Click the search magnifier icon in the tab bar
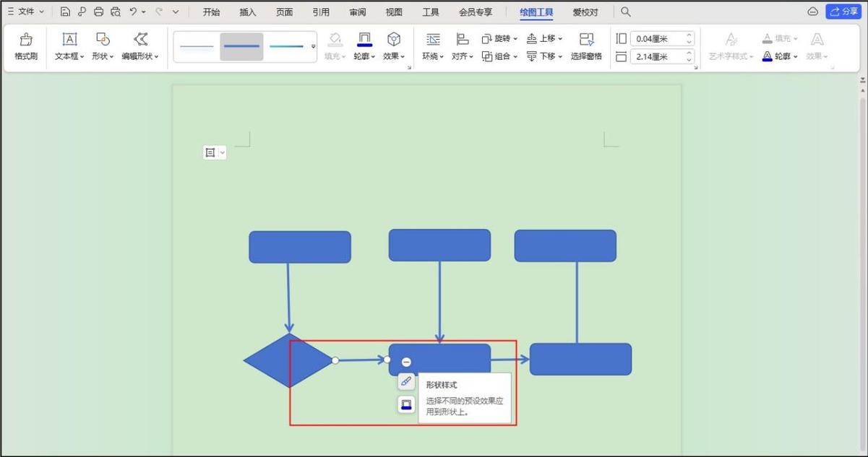Screen dimensions: 868x457 [x=626, y=12]
